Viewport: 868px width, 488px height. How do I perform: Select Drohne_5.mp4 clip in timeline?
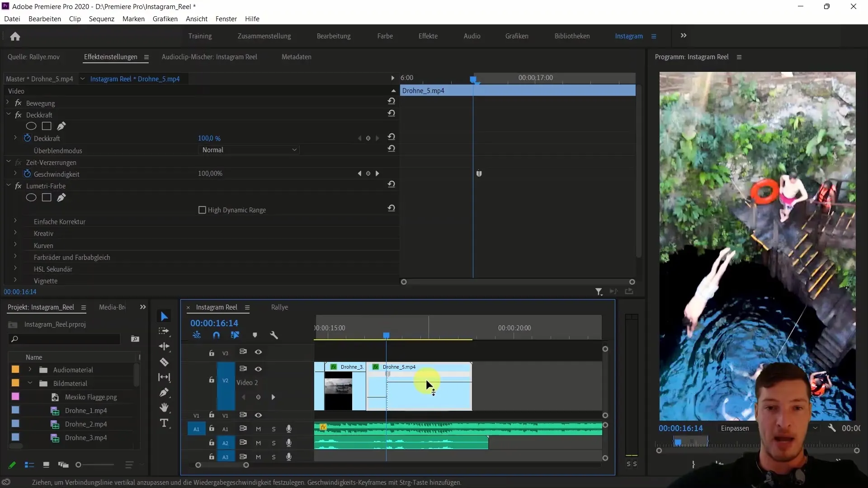tap(419, 386)
